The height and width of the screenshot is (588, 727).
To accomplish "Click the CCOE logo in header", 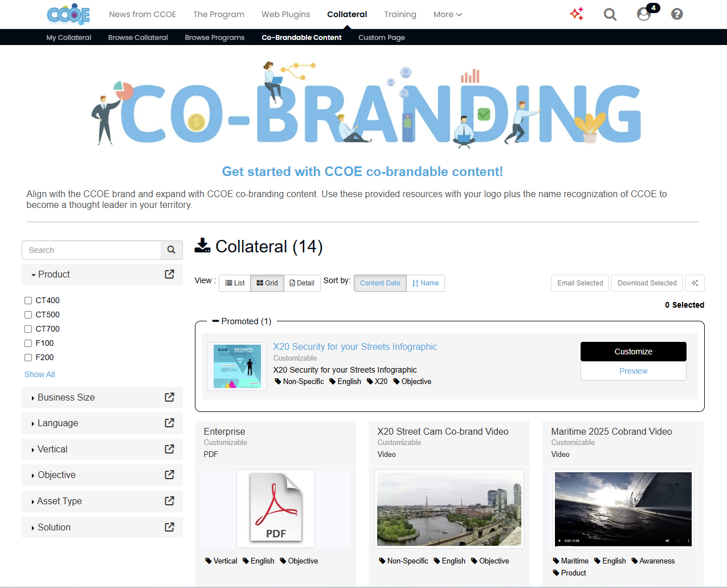I will pyautogui.click(x=68, y=14).
